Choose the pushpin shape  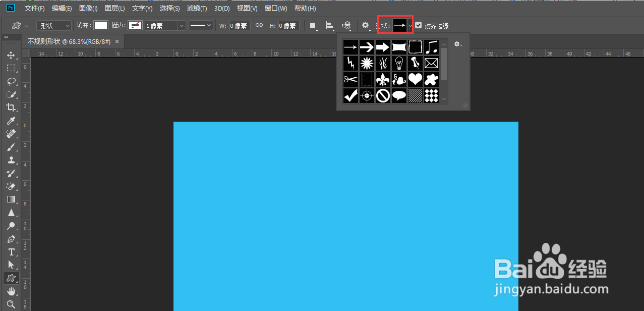click(x=415, y=63)
